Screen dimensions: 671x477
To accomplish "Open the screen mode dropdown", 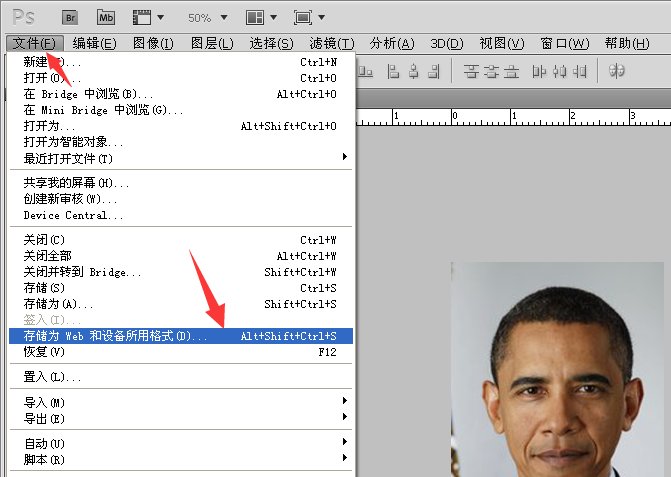I will 309,18.
